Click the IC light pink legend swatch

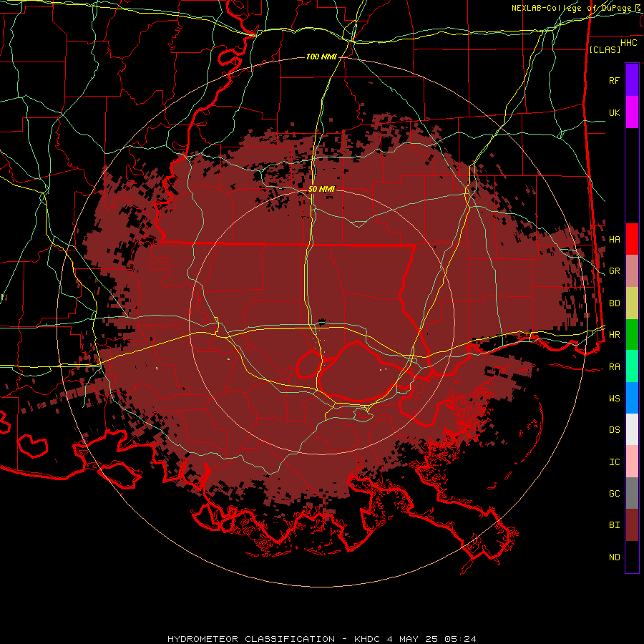pyautogui.click(x=632, y=462)
